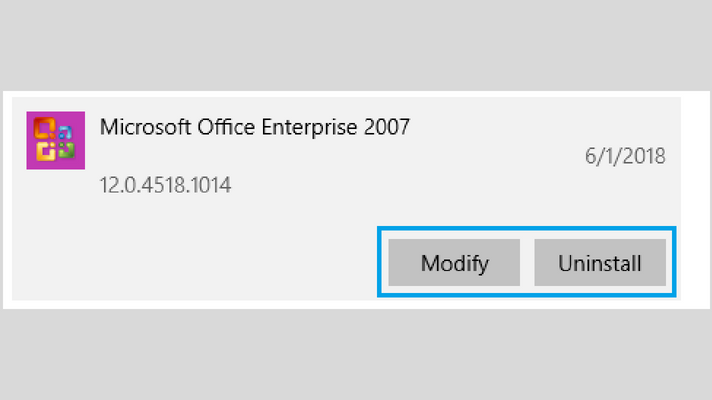Screen dimensions: 712x400
Task: Click the version number 12.0.4518.1014
Action: pyautogui.click(x=165, y=185)
